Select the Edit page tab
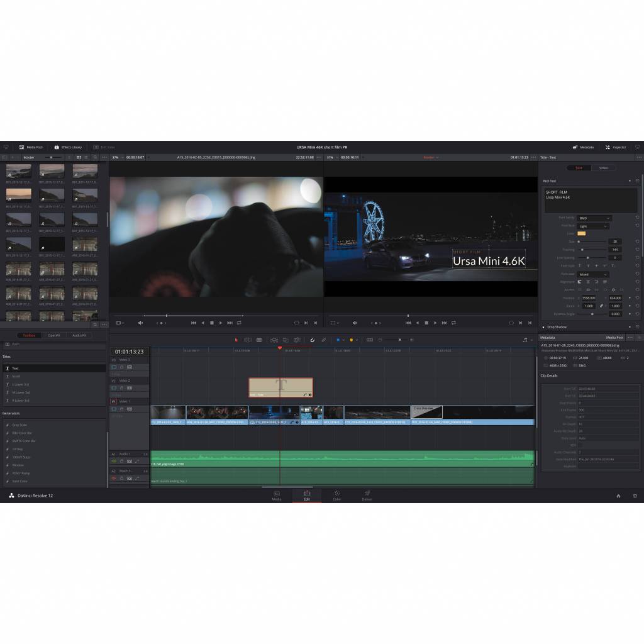 307,496
